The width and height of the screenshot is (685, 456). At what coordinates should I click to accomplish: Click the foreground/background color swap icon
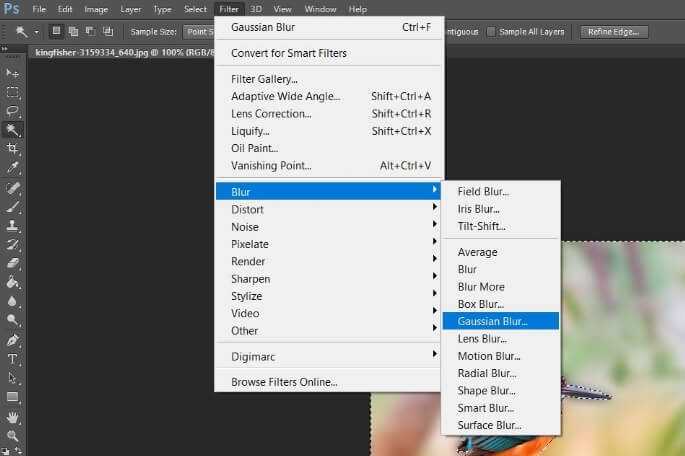[18, 449]
